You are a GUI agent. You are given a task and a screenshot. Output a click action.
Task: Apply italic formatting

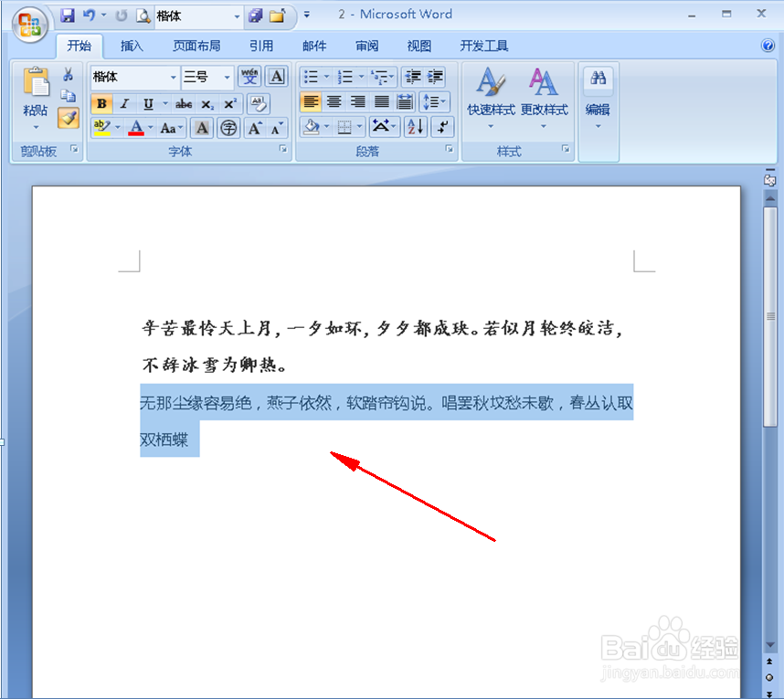(x=124, y=103)
